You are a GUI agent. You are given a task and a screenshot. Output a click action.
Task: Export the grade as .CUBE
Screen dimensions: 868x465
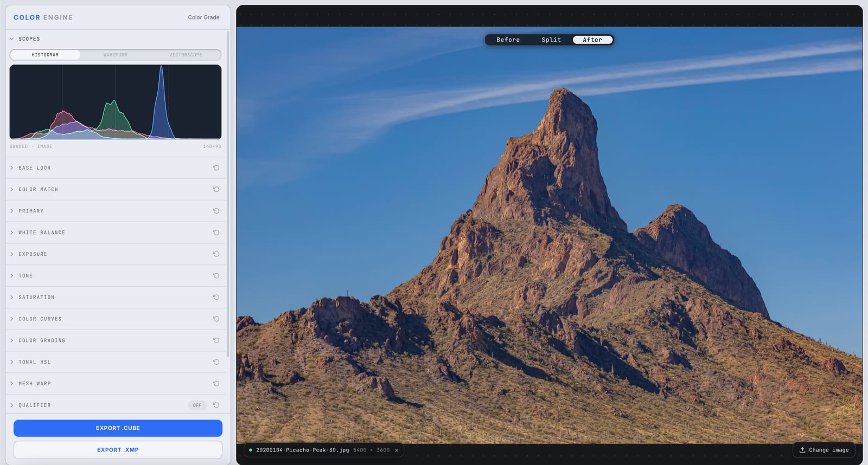point(118,428)
